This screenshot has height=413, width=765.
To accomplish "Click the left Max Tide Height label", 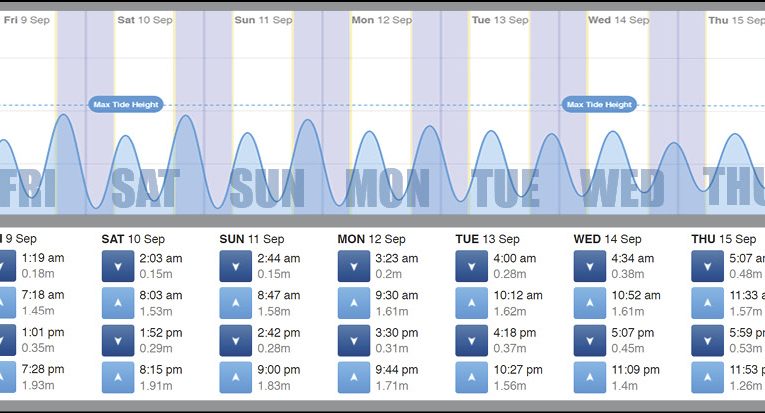I will (125, 104).
